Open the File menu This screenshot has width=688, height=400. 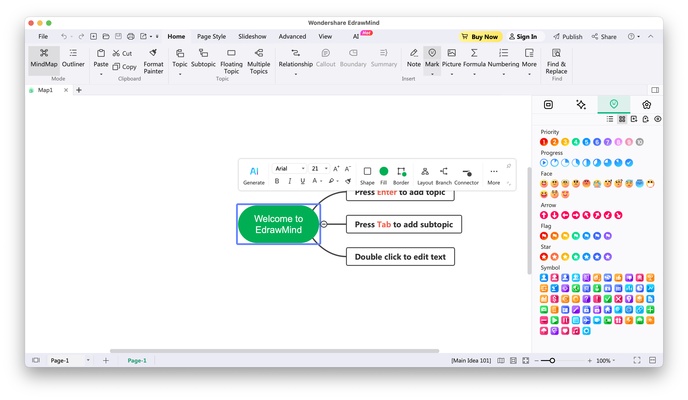tap(43, 36)
